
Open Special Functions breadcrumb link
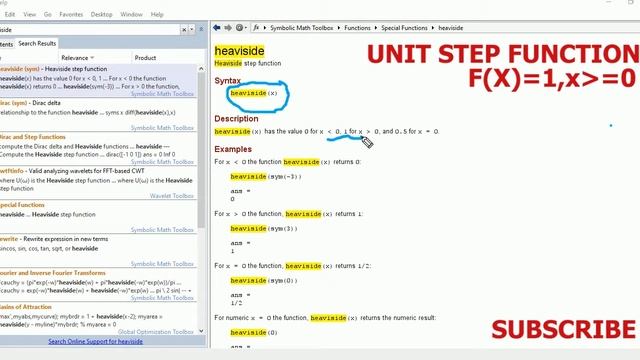pyautogui.click(x=404, y=28)
